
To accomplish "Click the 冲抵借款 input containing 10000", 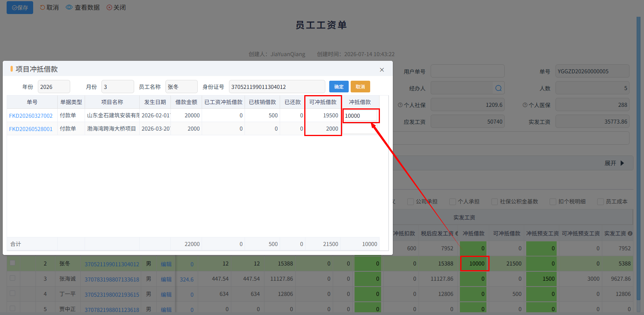I will (361, 116).
